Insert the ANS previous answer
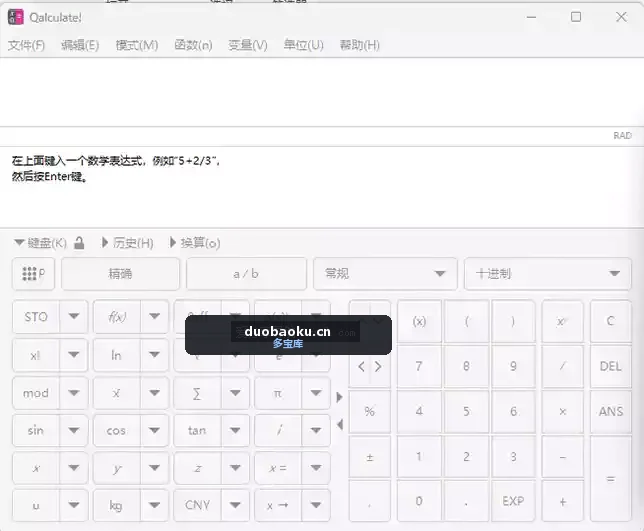The width and height of the screenshot is (644, 531). [x=611, y=411]
